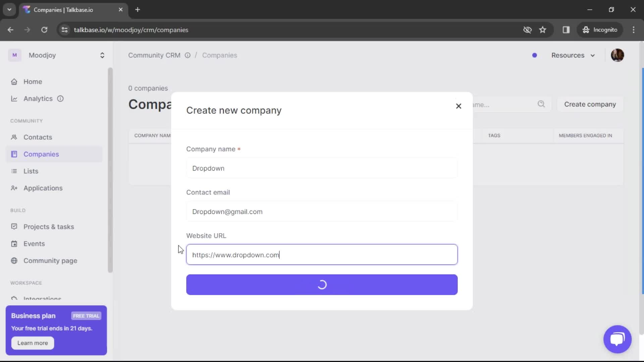The height and width of the screenshot is (362, 644).
Task: Click the Events sidebar icon
Action: point(14,244)
